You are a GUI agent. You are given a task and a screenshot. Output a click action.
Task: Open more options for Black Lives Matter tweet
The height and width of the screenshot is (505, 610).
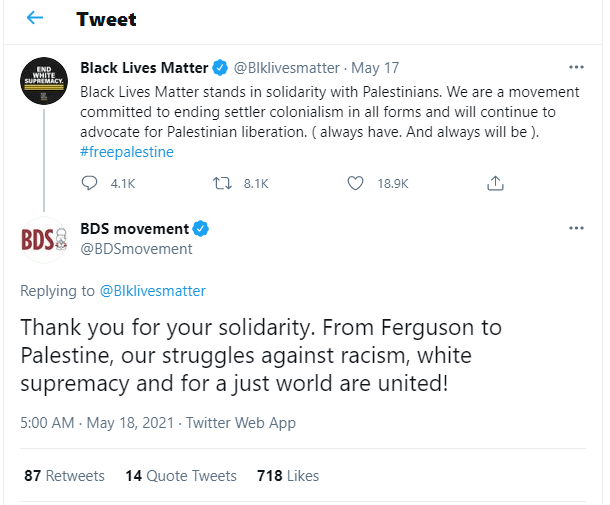click(576, 68)
